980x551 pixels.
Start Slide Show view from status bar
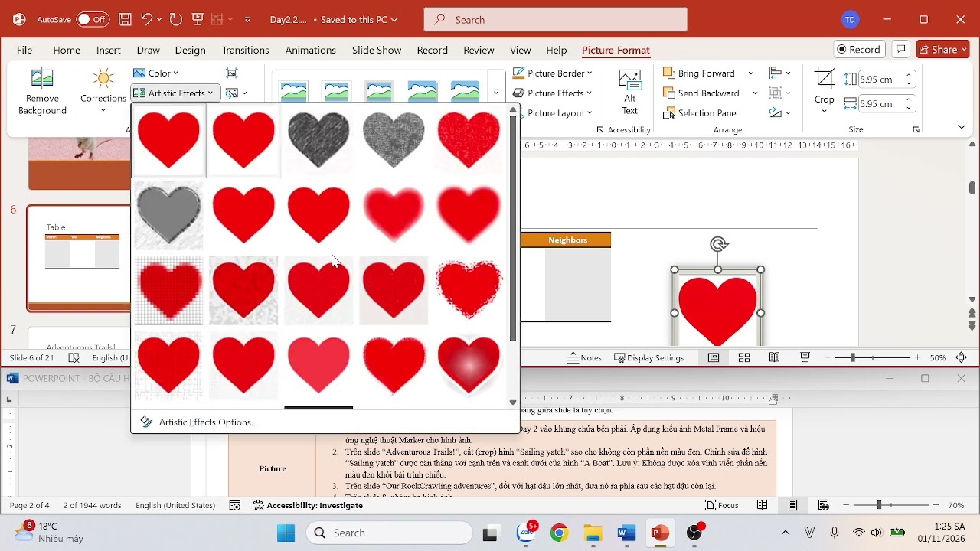(x=805, y=357)
